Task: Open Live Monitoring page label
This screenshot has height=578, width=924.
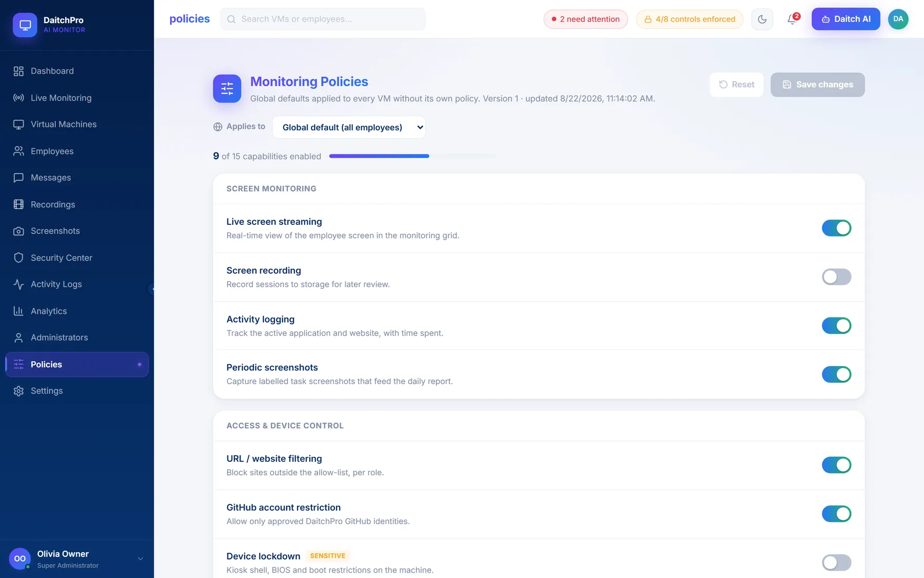Action: pyautogui.click(x=61, y=98)
